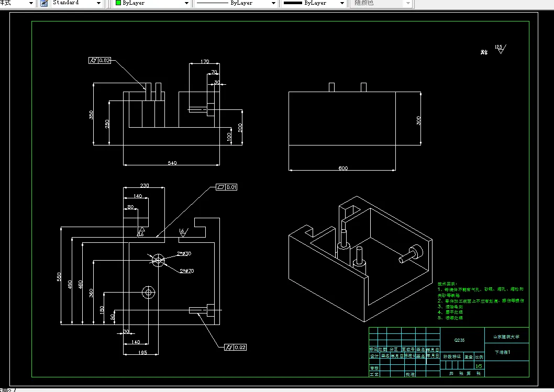Click the green ByLayer color swatch
Viewport: 554px width, 392px height.
pyautogui.click(x=118, y=3)
